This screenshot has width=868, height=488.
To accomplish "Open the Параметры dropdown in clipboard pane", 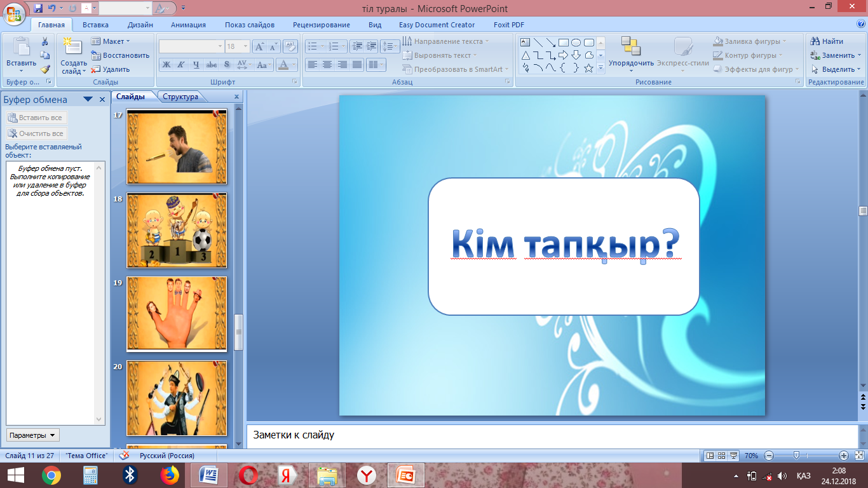I will tap(33, 435).
